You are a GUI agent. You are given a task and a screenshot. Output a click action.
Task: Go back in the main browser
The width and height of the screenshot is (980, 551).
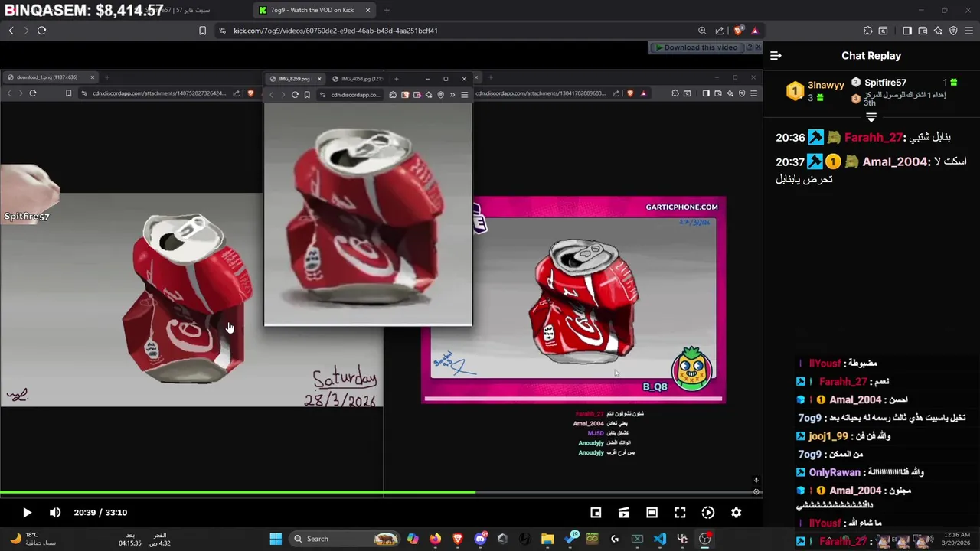pos(11,31)
